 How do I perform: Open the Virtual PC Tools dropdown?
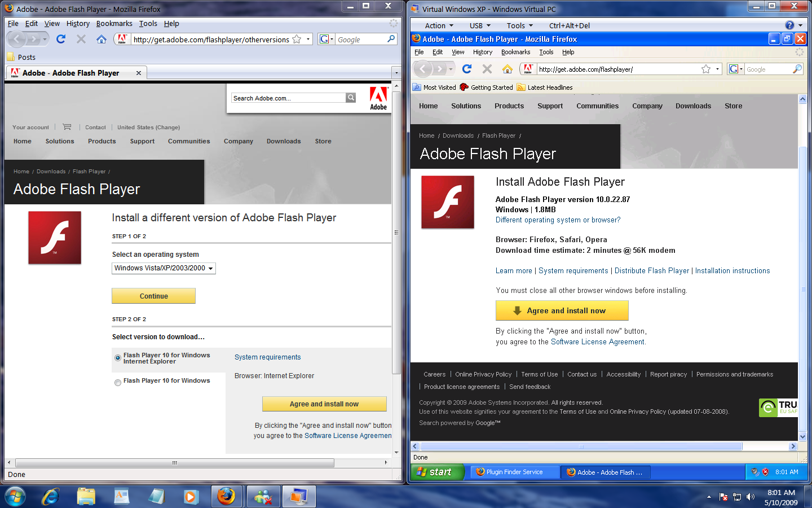pos(519,25)
